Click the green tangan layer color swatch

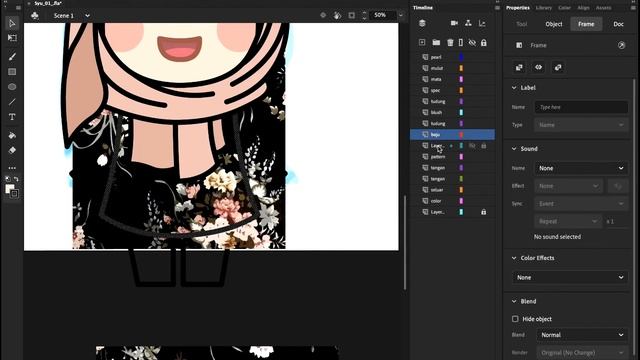(x=461, y=179)
